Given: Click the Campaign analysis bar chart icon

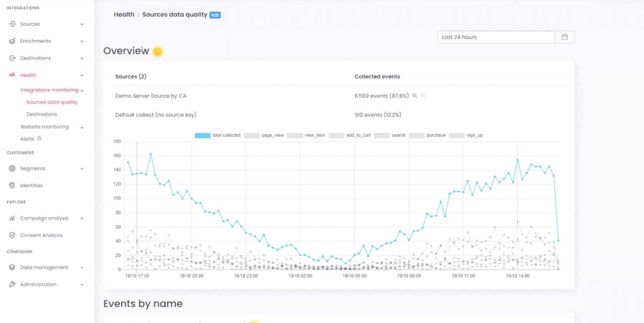Looking at the screenshot, I should [x=12, y=218].
